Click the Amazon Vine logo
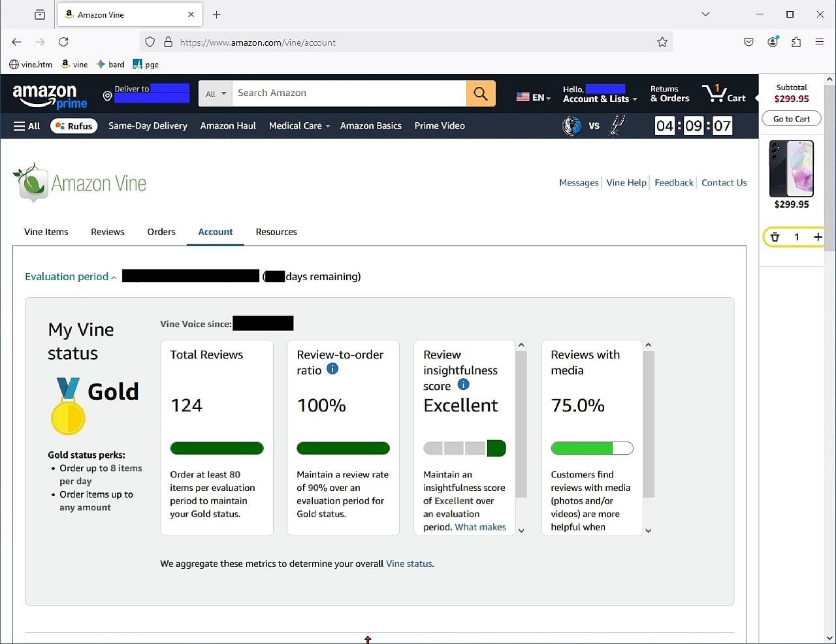 80,182
